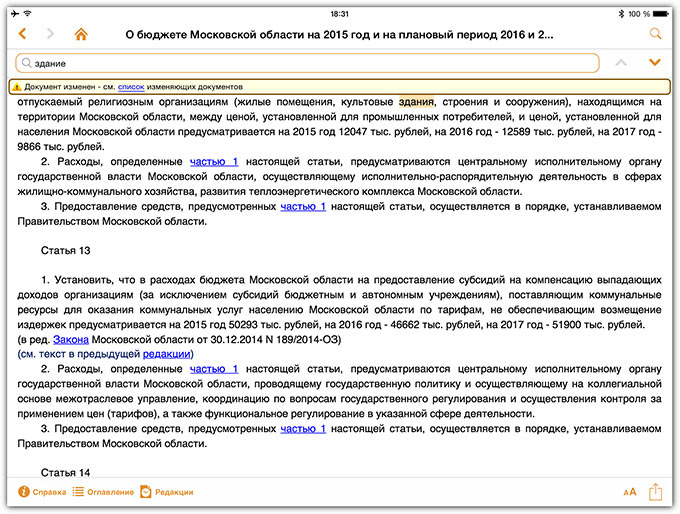Open the previous "редакции" link
Image resolution: width=680 pixels, height=514 pixels.
pos(167,354)
